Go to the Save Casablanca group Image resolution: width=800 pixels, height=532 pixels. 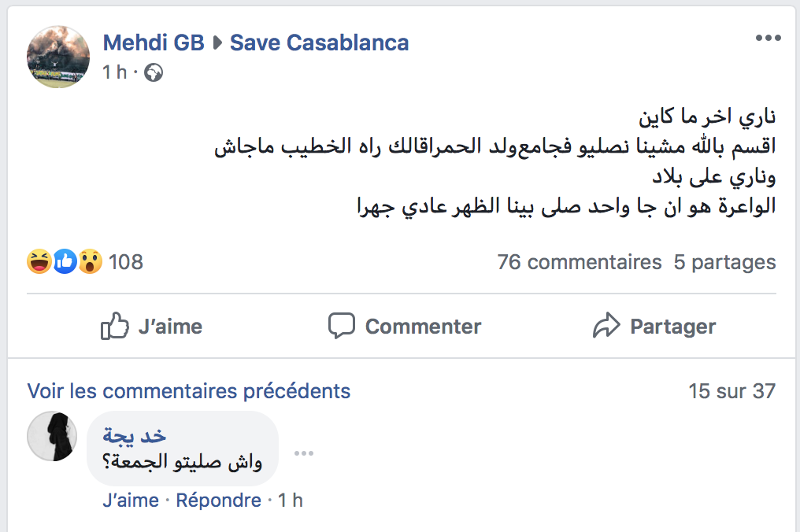319,42
